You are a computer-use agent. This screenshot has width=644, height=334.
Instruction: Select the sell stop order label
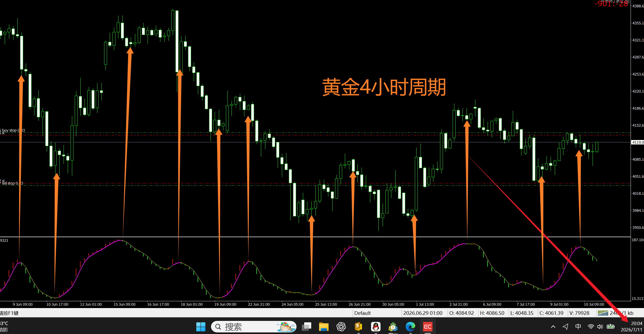12,183
